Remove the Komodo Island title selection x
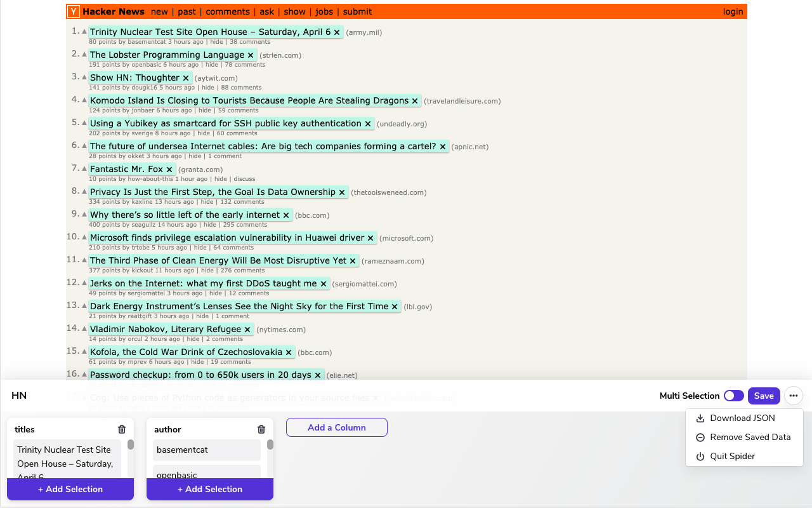This screenshot has height=508, width=812. pyautogui.click(x=415, y=101)
